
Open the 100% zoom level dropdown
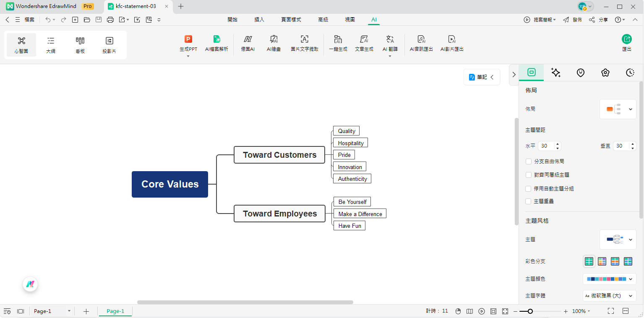pyautogui.click(x=581, y=311)
